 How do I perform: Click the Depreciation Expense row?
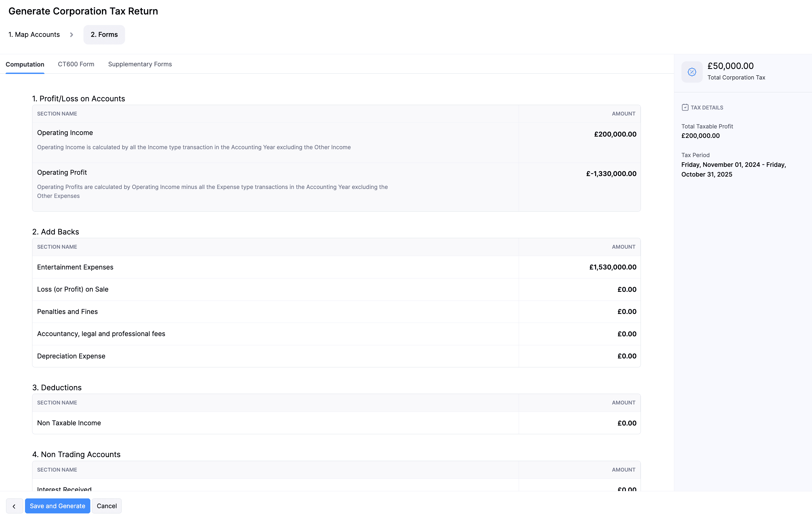(x=71, y=356)
